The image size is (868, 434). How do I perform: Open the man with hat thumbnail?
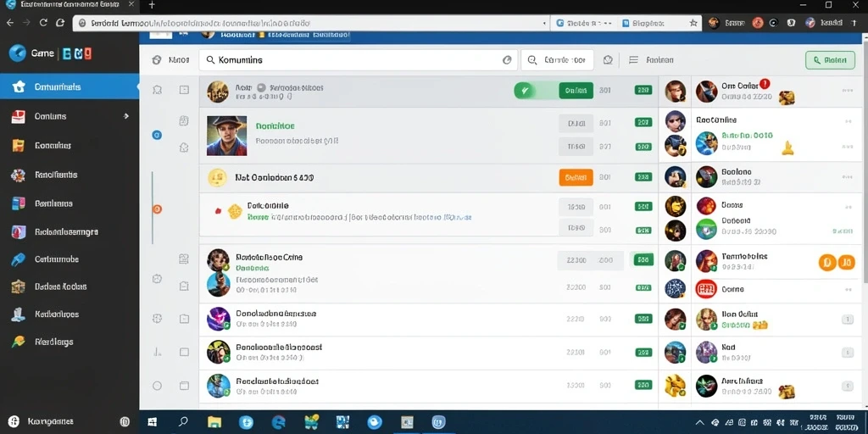point(227,136)
